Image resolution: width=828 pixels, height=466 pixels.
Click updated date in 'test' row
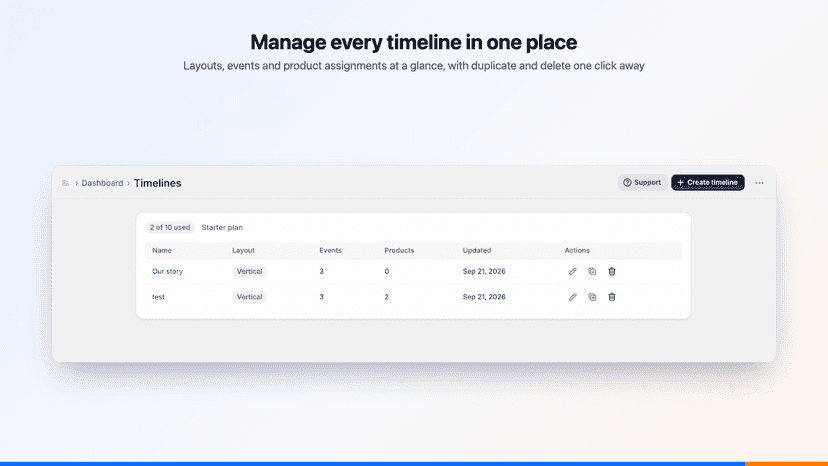(484, 297)
